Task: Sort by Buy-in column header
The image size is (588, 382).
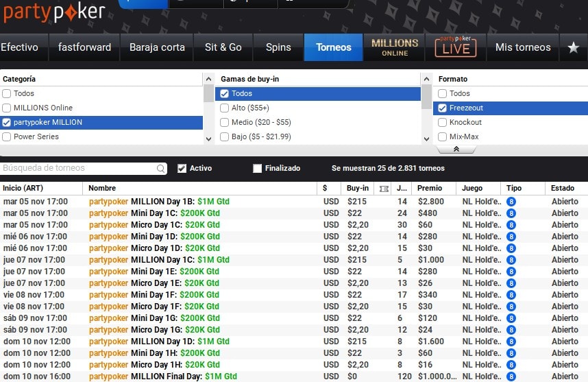Action: [x=357, y=189]
